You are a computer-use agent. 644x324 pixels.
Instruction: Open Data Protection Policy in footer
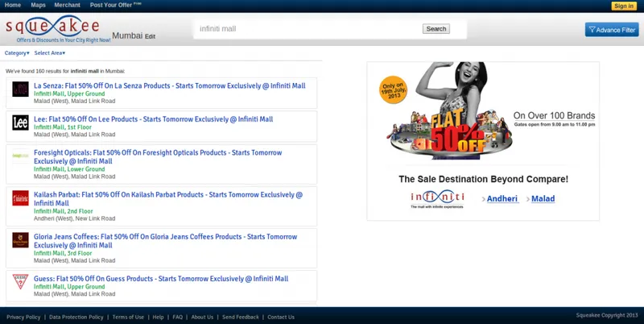point(76,317)
